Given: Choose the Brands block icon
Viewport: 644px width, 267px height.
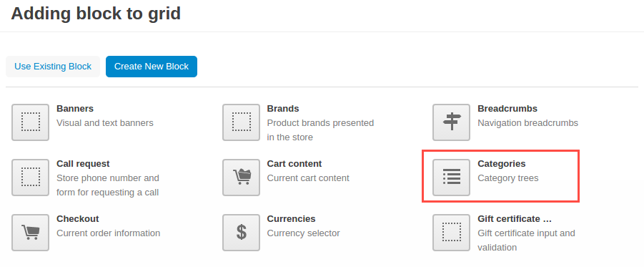Looking at the screenshot, I should click(241, 122).
